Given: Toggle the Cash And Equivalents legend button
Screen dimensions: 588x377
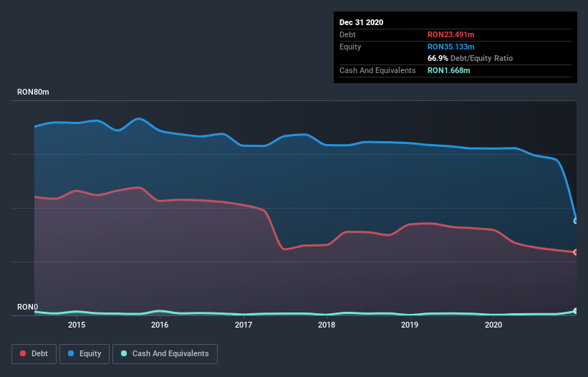Looking at the screenshot, I should tap(165, 354).
